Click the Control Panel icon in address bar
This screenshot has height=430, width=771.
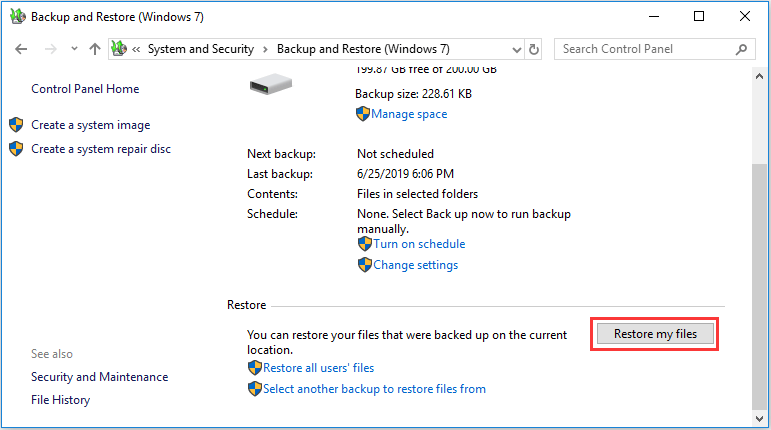tap(119, 49)
